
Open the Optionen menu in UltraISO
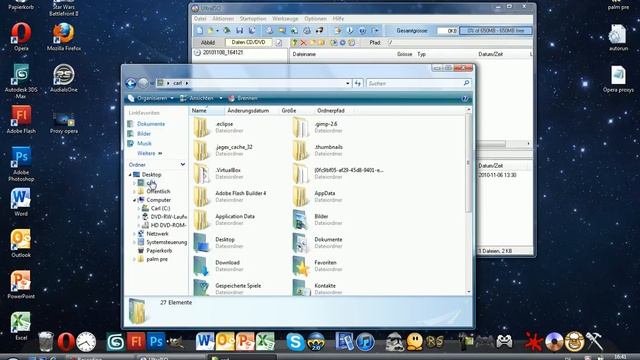click(315, 19)
